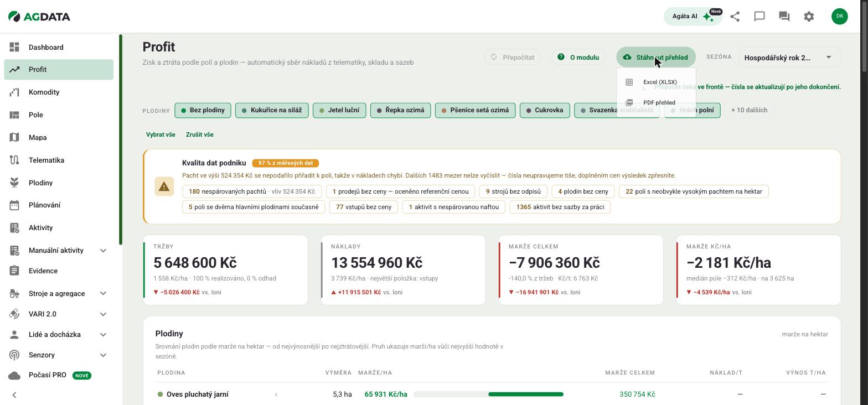Toggle the Řepka ozimá filter chip

[x=400, y=110]
